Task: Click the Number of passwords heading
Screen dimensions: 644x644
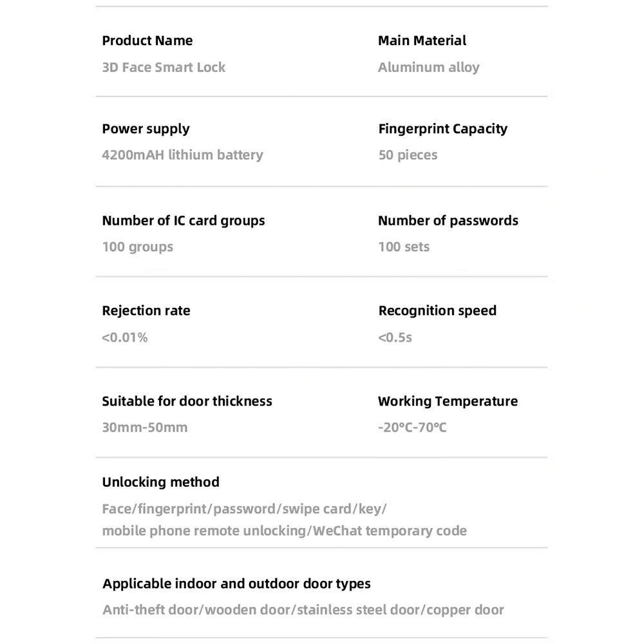Action: point(448,221)
